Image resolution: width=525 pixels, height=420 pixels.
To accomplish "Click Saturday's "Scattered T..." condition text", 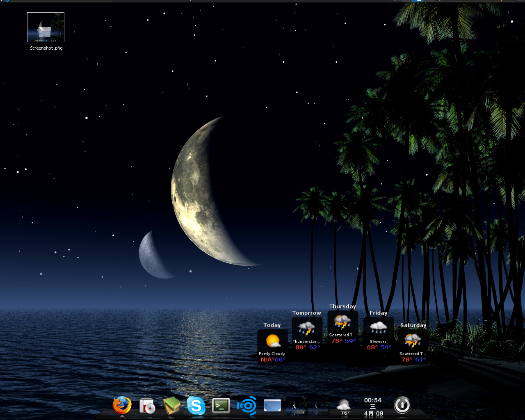I will click(413, 354).
